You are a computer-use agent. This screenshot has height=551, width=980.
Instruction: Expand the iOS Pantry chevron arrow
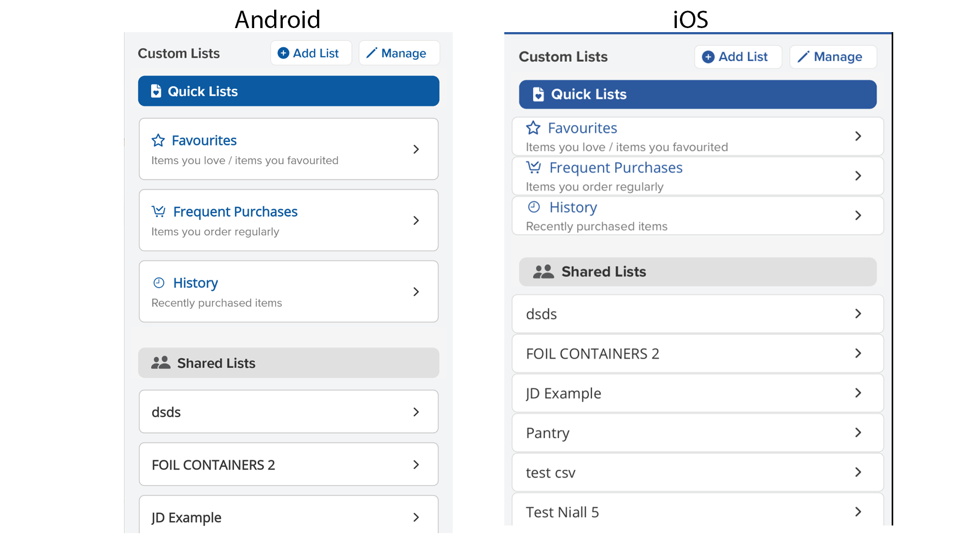[x=858, y=433]
